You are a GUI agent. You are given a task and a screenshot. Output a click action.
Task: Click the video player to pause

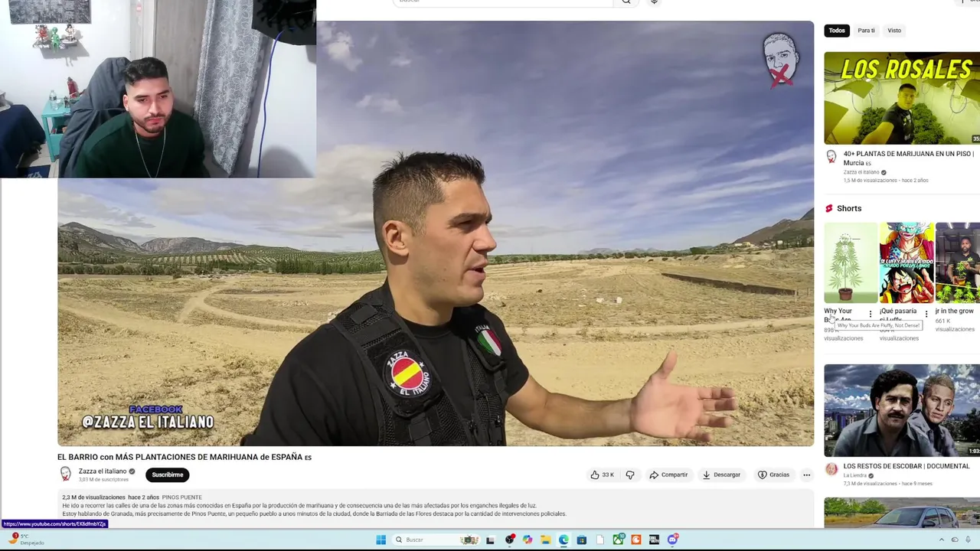coord(436,233)
